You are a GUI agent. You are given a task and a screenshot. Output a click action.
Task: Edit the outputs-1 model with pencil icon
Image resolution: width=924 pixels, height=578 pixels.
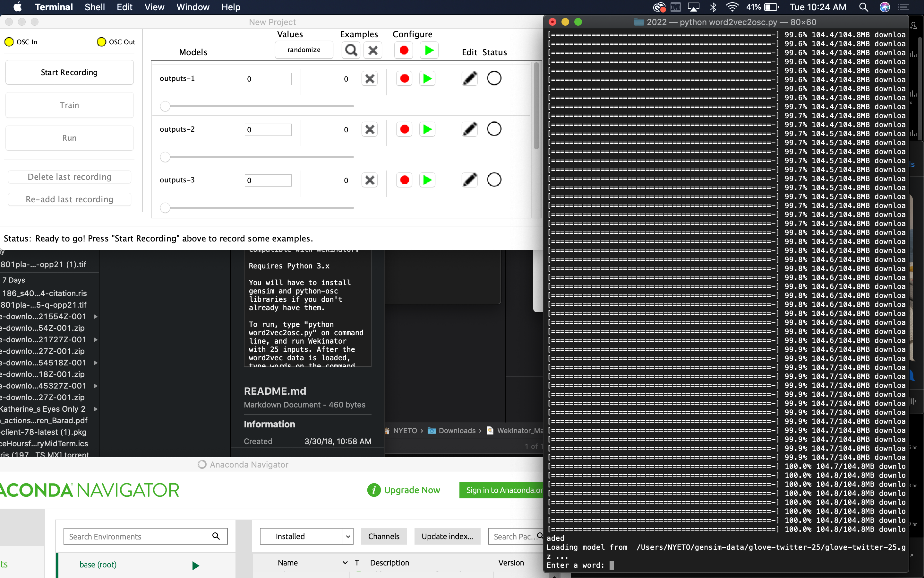pos(470,78)
